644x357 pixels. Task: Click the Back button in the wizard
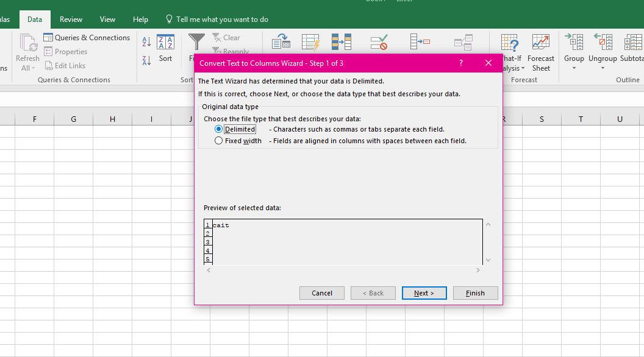(373, 293)
